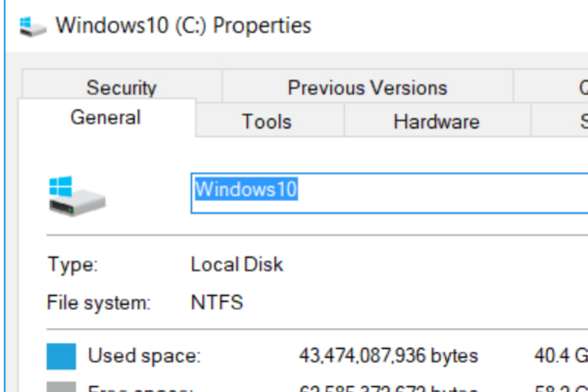The image size is (588, 392).
Task: Click the "Windows10 (C:) Properties" window title
Action: click(x=183, y=26)
